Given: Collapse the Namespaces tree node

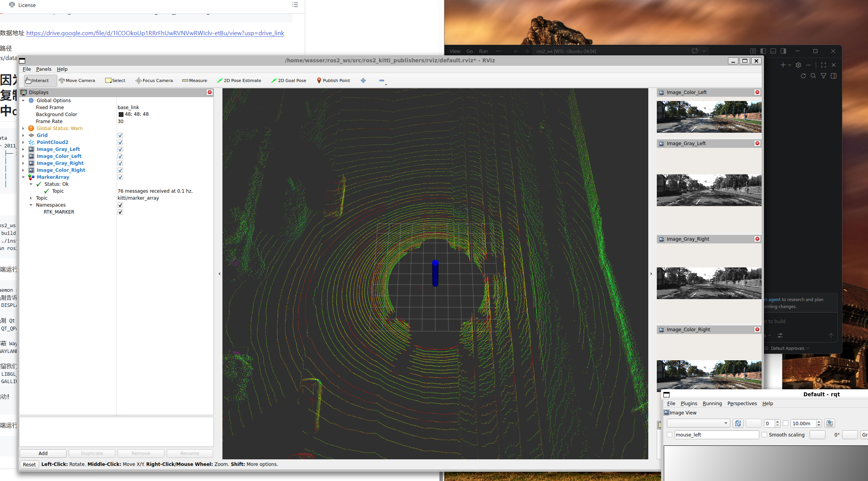Looking at the screenshot, I should (31, 205).
